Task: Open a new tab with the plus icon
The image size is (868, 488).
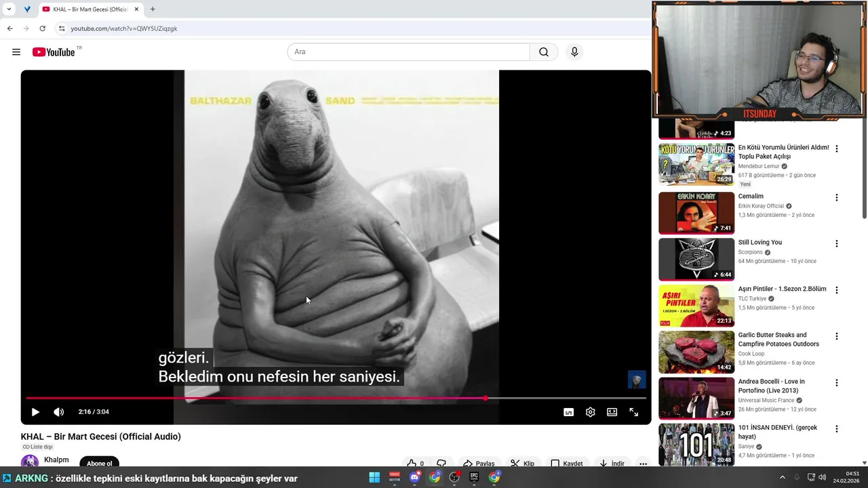Action: click(x=153, y=9)
